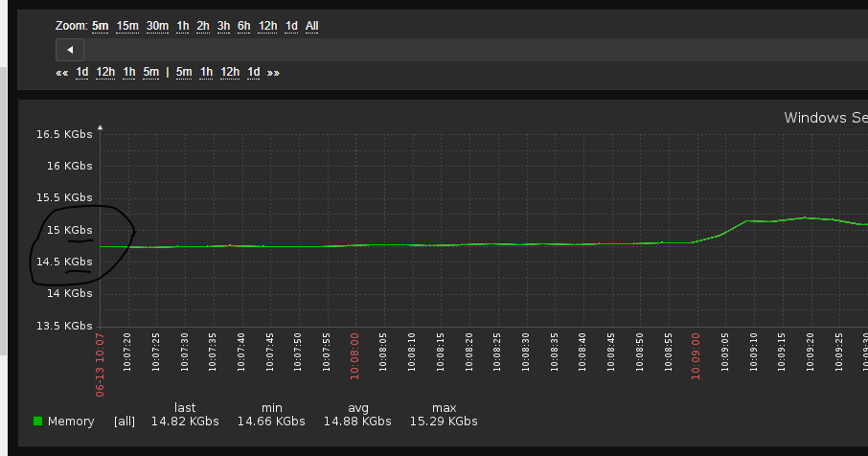Move forward 5m using right-side navigation link
The height and width of the screenshot is (456, 868).
point(184,72)
